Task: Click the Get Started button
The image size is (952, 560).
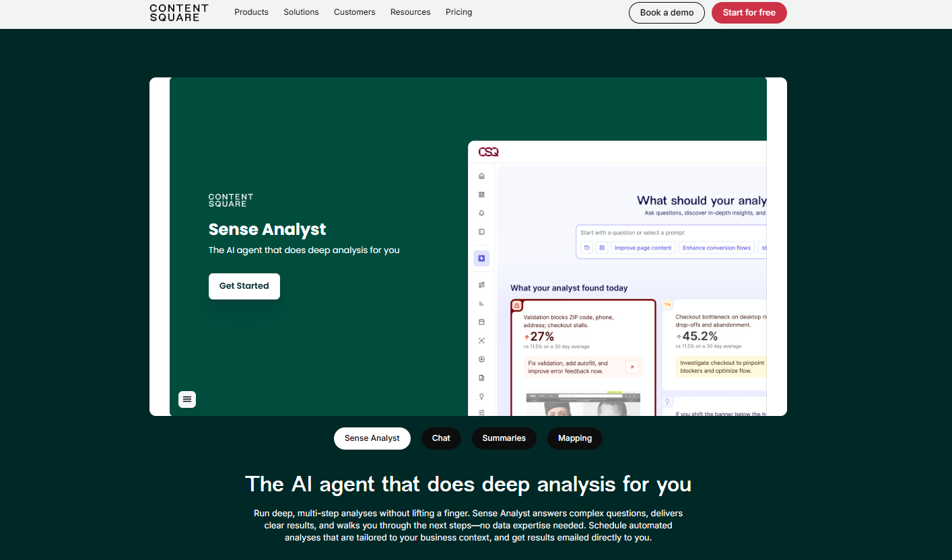Action: [244, 286]
